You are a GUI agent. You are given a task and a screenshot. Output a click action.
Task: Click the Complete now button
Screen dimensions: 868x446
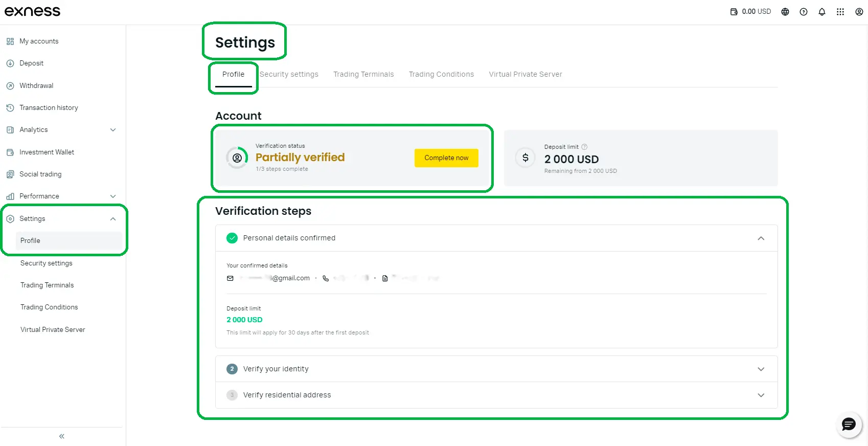(446, 158)
